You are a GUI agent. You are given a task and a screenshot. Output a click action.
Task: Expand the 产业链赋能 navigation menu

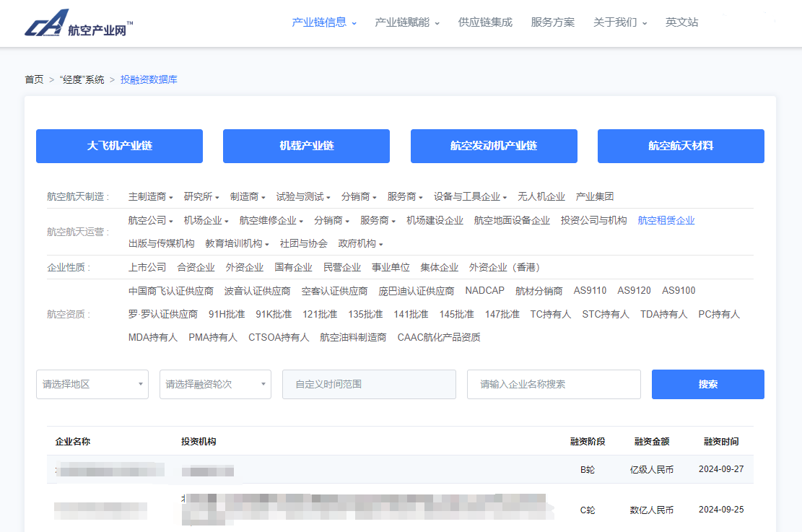point(406,22)
